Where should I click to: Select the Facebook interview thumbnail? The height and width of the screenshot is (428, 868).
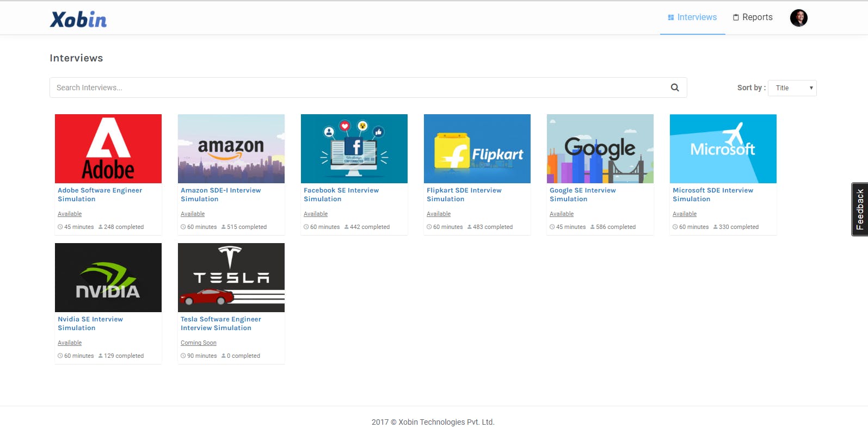pos(354,148)
